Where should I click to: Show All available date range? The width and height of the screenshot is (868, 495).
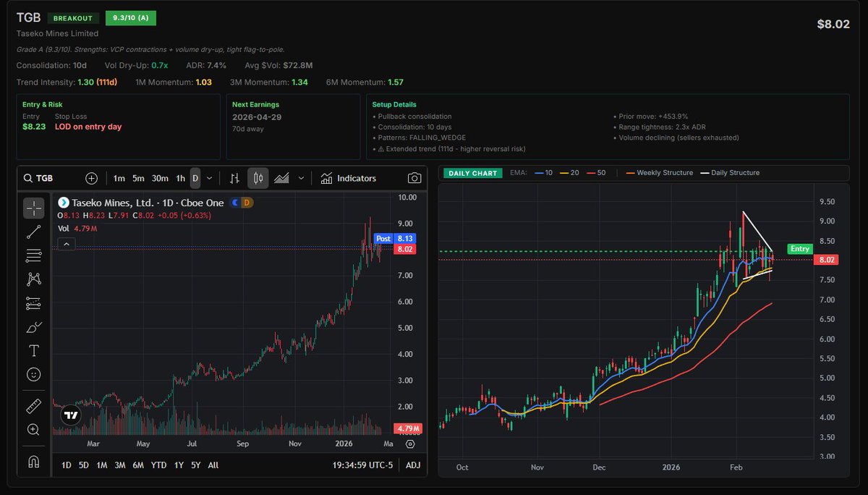click(213, 465)
